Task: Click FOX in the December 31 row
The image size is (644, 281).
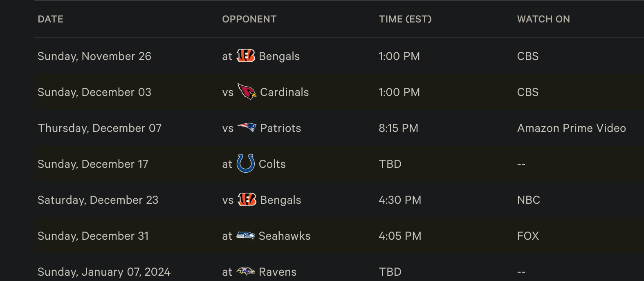Action: (528, 236)
